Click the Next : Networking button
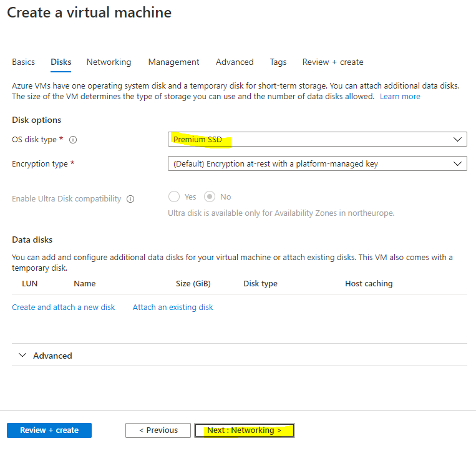This screenshot has width=476, height=451. coord(244,430)
